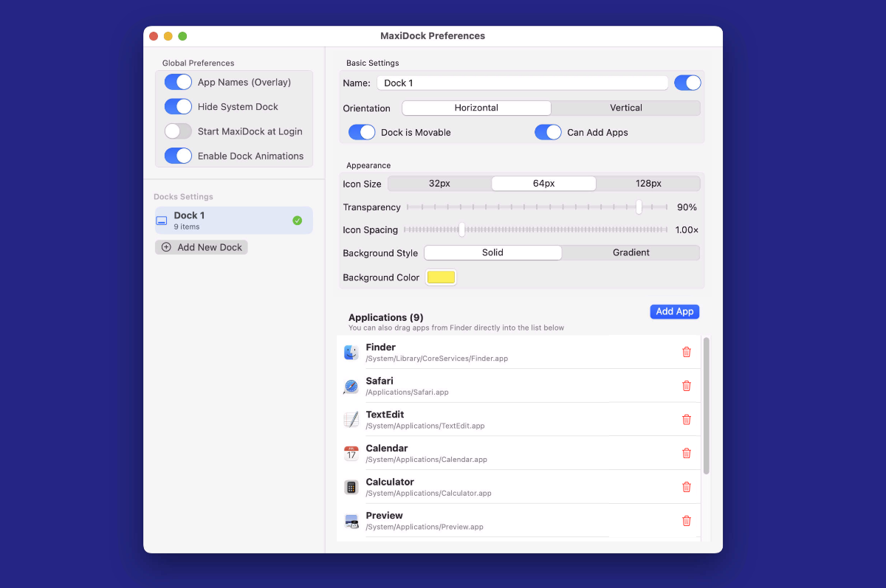886x588 pixels.
Task: Click the Icon Spacing slider handle
Action: (461, 229)
